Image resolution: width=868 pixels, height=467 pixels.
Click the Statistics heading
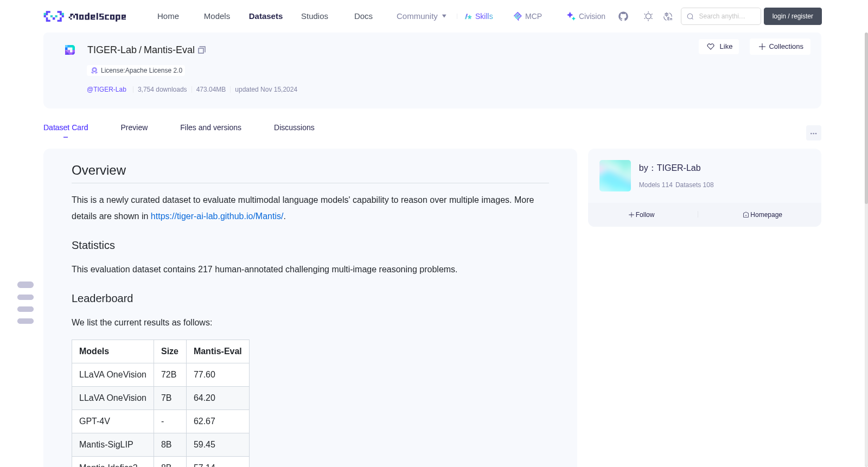[93, 245]
